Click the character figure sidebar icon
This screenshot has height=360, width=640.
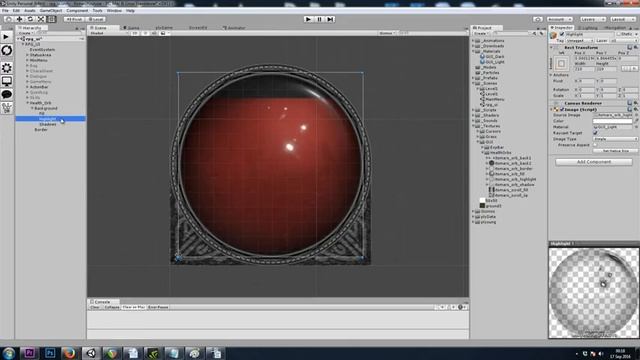[x=7, y=108]
